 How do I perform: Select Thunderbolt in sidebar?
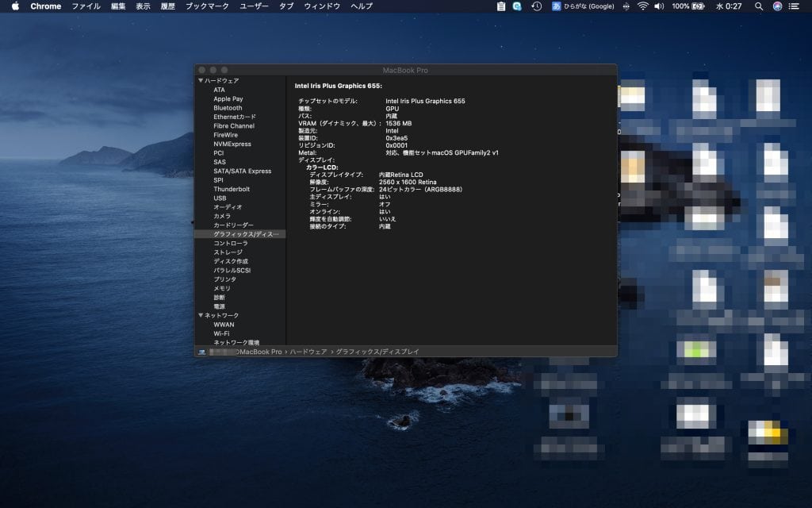click(x=232, y=189)
